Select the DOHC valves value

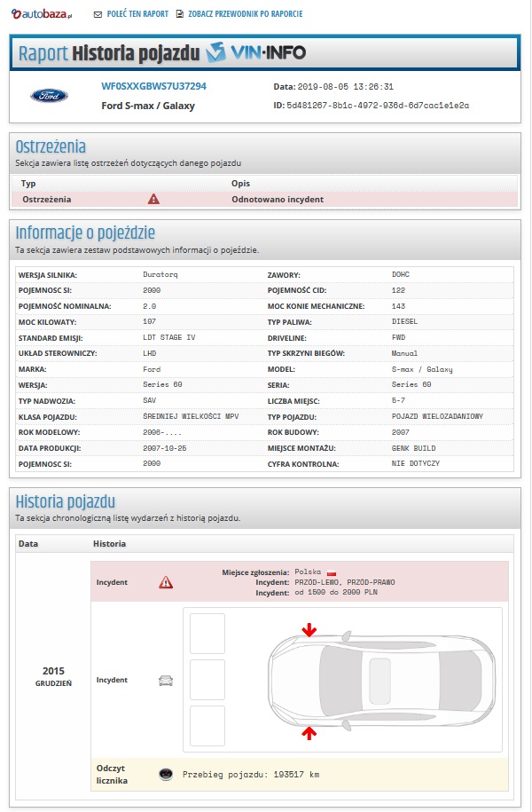401,274
